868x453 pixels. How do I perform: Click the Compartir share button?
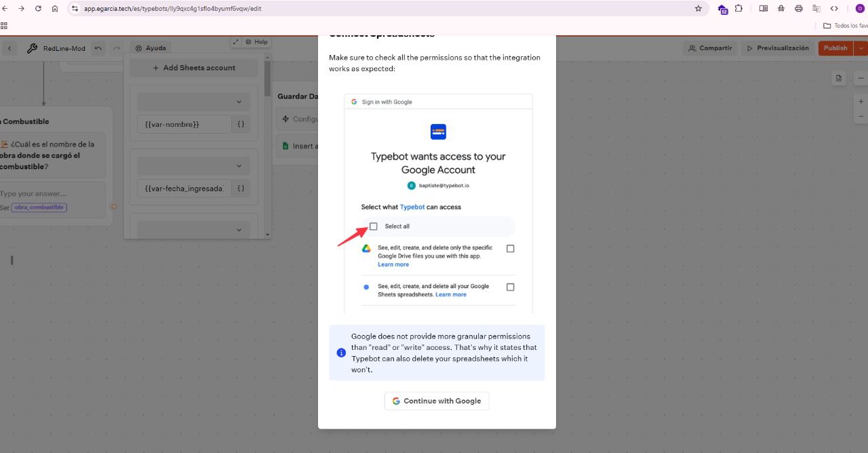point(710,48)
